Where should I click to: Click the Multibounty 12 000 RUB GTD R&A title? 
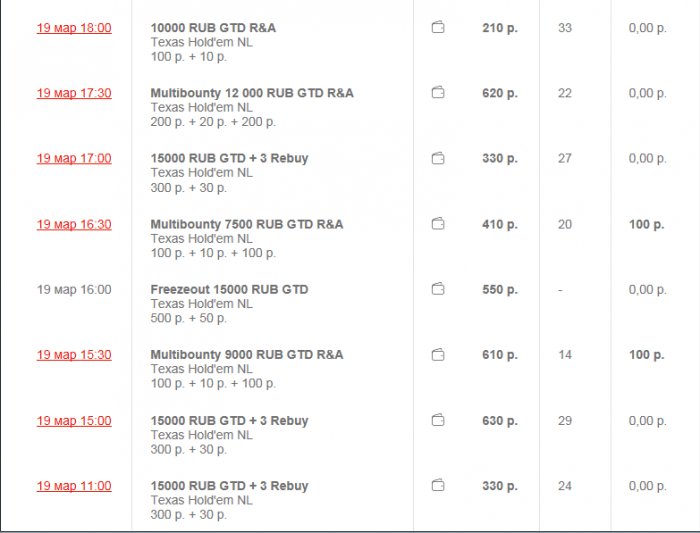click(x=252, y=93)
